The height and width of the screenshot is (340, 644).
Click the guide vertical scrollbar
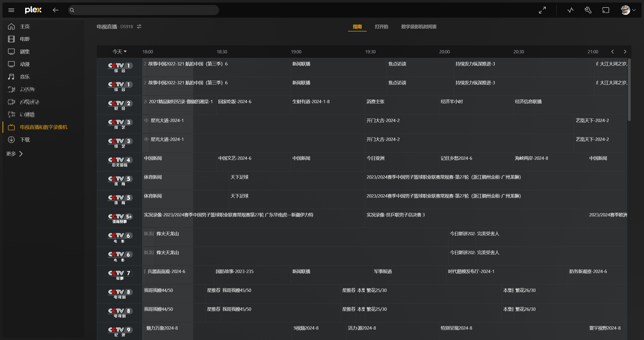(x=629, y=90)
